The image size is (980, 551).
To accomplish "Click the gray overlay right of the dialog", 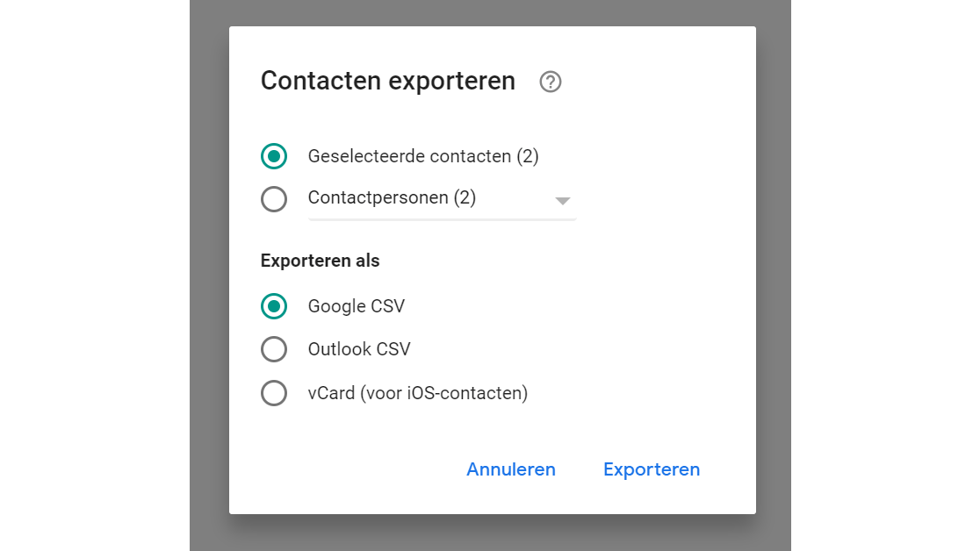I will point(773,275).
